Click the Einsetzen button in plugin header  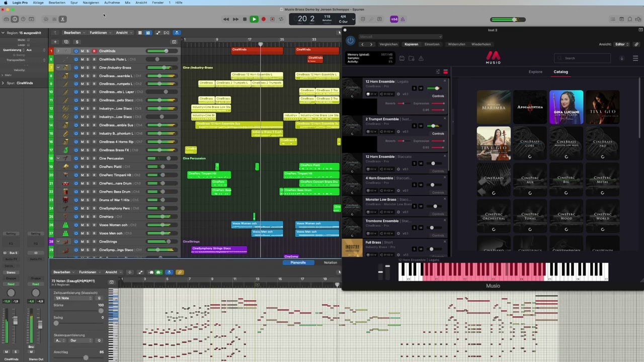pos(432,44)
